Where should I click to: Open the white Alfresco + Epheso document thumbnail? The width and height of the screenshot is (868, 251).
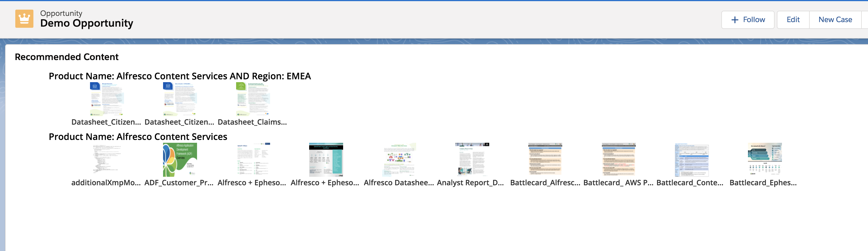coord(253,159)
